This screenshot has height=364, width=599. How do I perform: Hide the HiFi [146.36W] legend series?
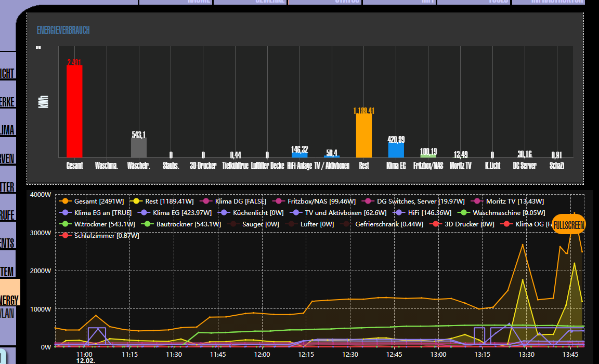pos(422,212)
